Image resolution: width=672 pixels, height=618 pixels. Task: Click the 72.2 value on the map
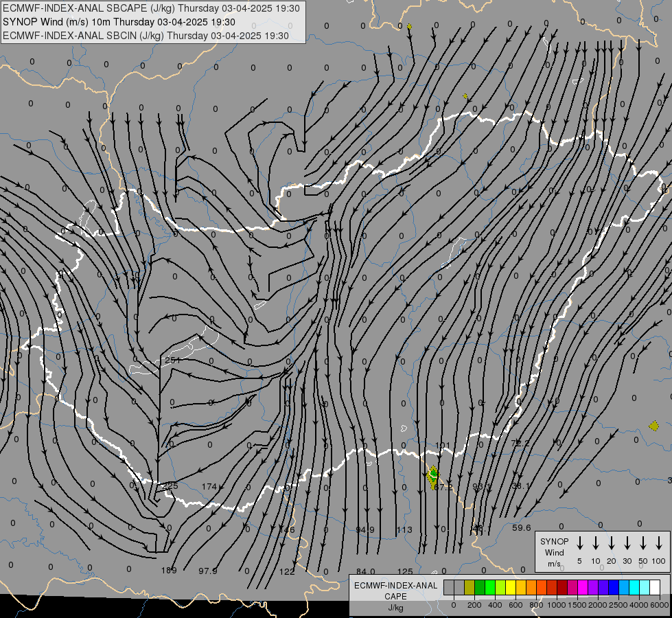point(520,443)
